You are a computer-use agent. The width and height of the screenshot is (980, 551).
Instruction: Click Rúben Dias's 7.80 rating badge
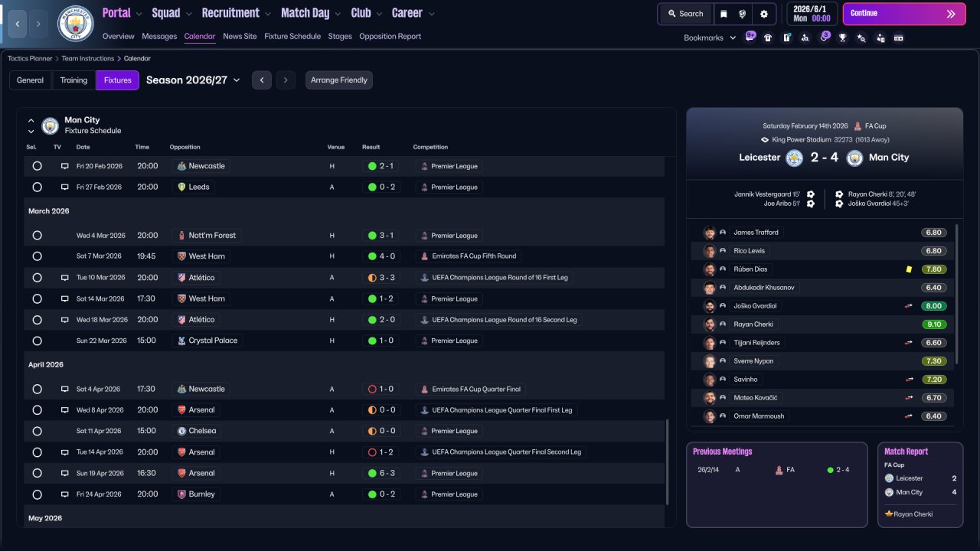pyautogui.click(x=934, y=269)
